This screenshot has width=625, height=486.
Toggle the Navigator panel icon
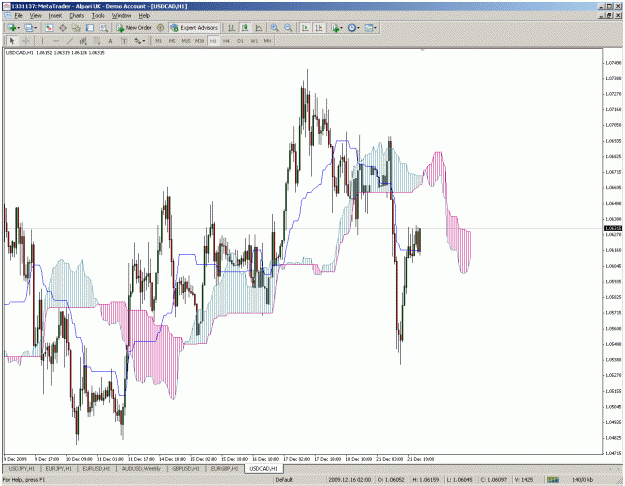[x=76, y=28]
